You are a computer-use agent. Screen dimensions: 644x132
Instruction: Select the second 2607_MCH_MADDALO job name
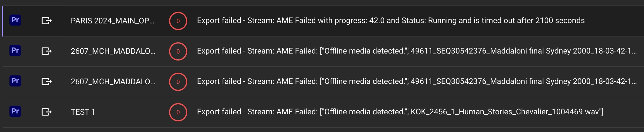coord(113,82)
